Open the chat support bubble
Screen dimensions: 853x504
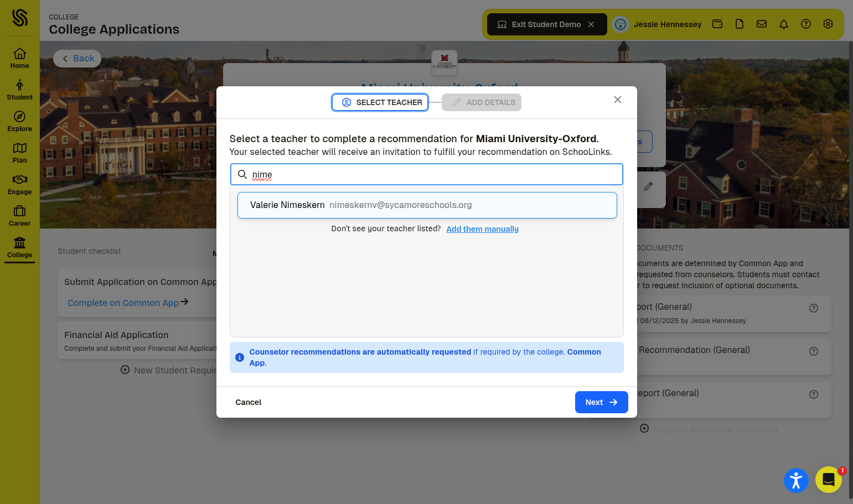coord(829,479)
